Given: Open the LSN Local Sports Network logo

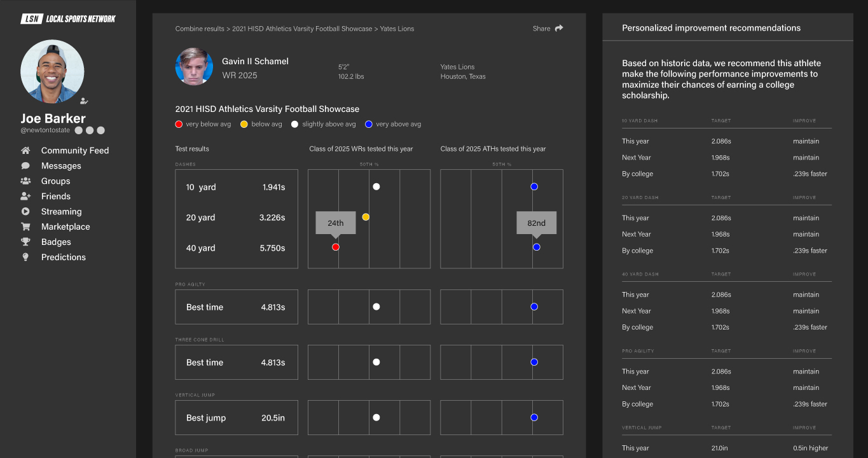Looking at the screenshot, I should pyautogui.click(x=68, y=19).
